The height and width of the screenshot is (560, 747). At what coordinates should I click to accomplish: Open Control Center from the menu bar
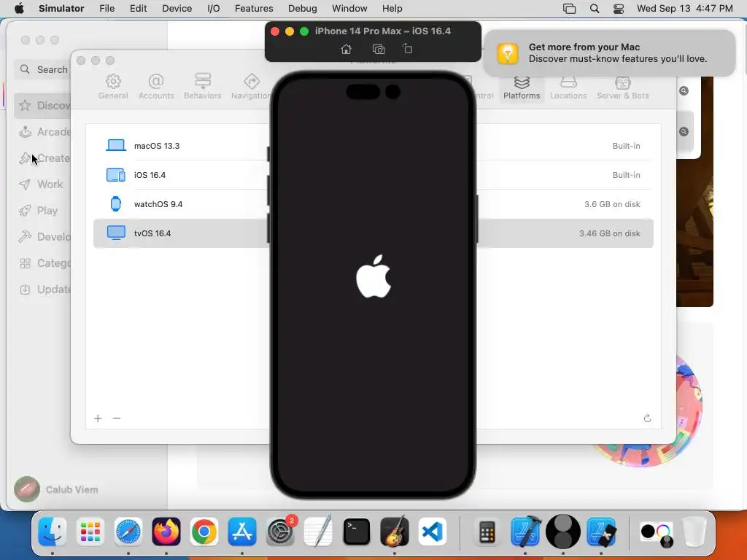coord(619,9)
